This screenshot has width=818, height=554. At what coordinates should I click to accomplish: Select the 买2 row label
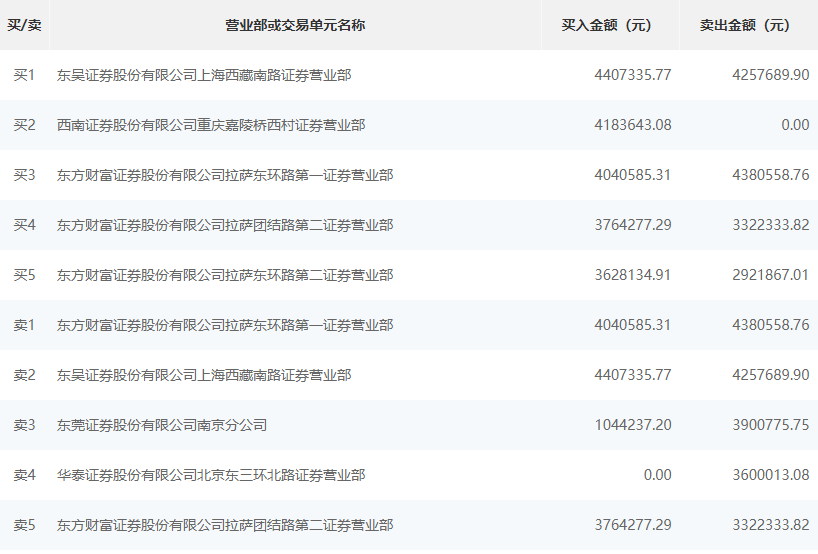click(25, 125)
